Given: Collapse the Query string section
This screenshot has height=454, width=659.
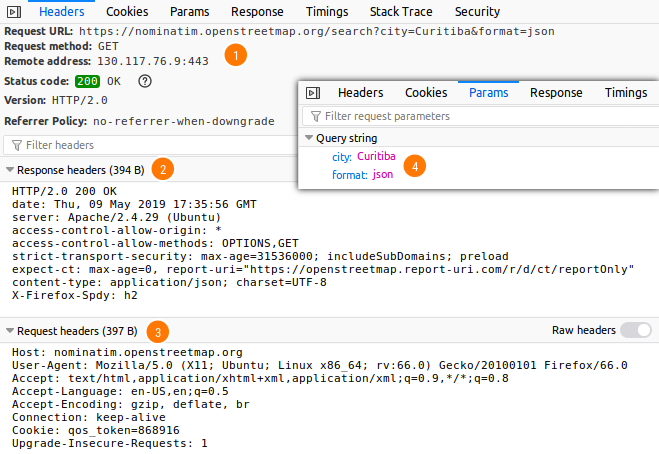Looking at the screenshot, I should (x=309, y=138).
